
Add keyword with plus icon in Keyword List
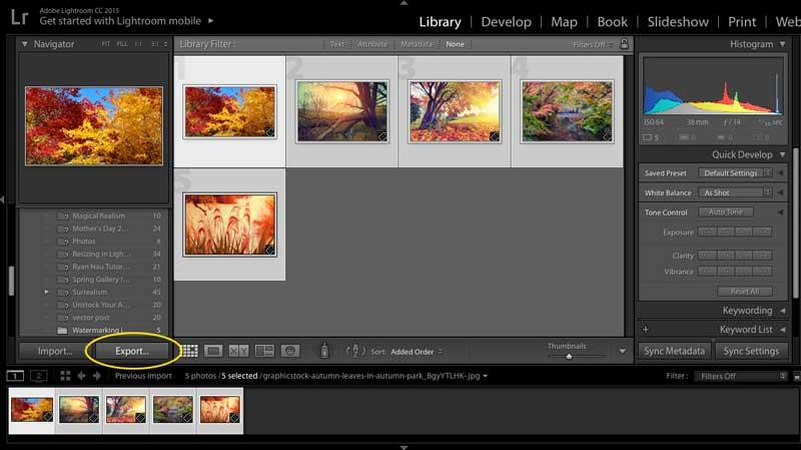click(645, 329)
